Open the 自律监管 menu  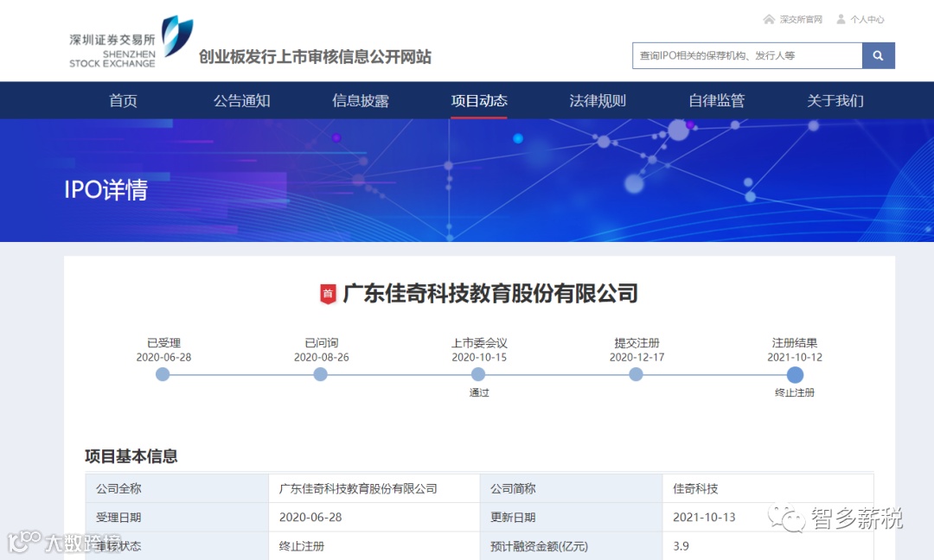(717, 100)
